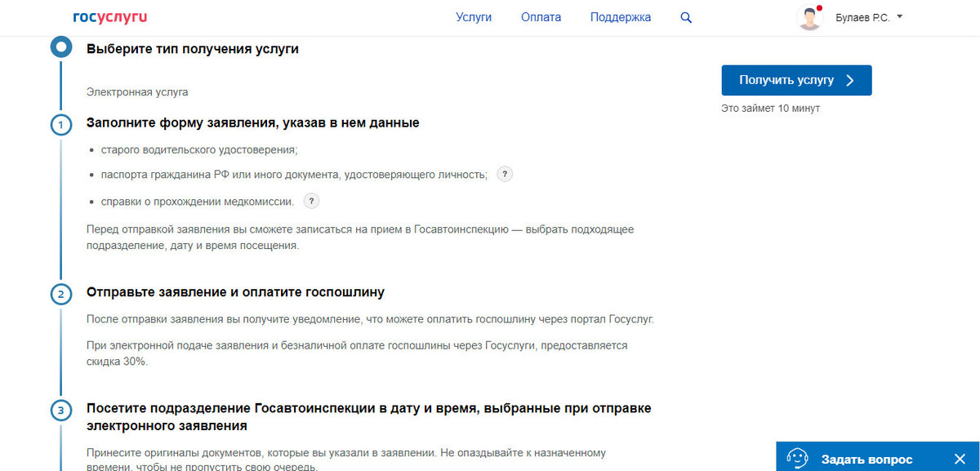This screenshot has width=980, height=471.
Task: Open the search magnifier icon
Action: point(686,17)
